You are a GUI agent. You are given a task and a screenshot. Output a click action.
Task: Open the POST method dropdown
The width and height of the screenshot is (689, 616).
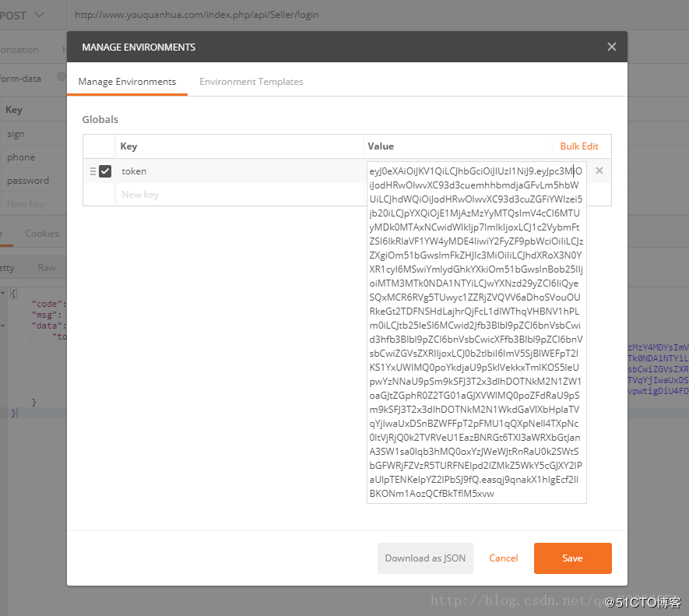pyautogui.click(x=37, y=15)
